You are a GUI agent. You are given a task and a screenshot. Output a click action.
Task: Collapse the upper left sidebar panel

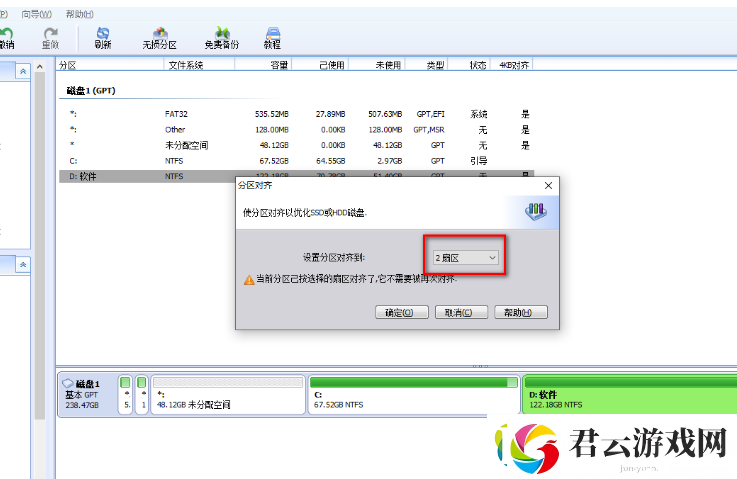pos(23,71)
